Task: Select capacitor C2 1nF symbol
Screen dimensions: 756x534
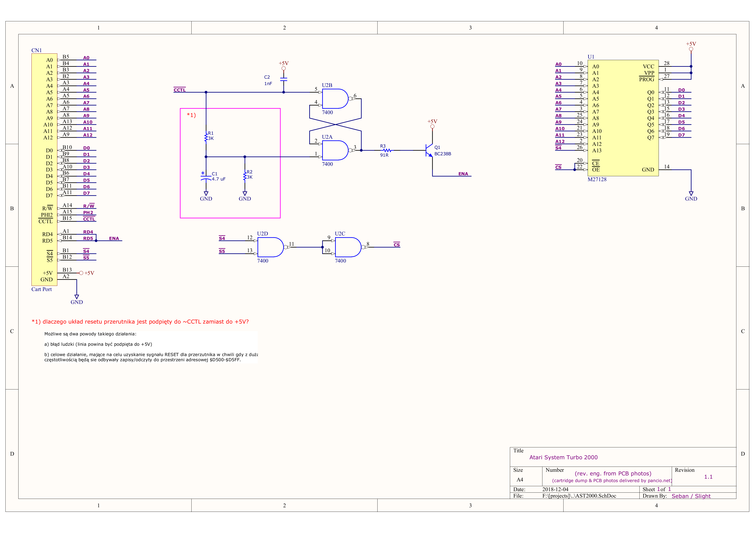Action: pyautogui.click(x=284, y=79)
